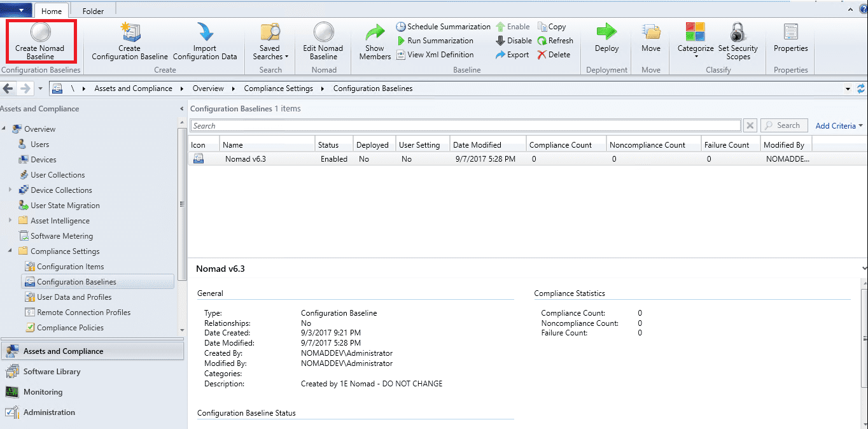
Task: Click Compliance Settings in breadcrumb path
Action: point(279,88)
